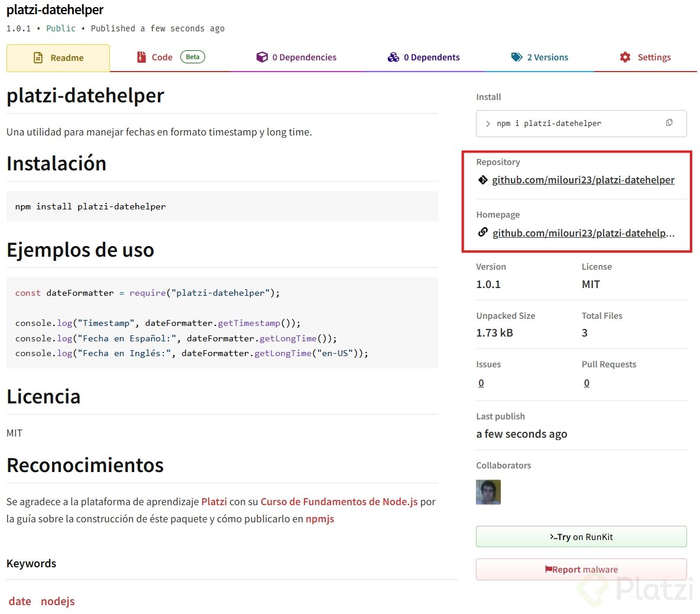Click the Dependents cubes icon
The image size is (700, 614).
[393, 57]
